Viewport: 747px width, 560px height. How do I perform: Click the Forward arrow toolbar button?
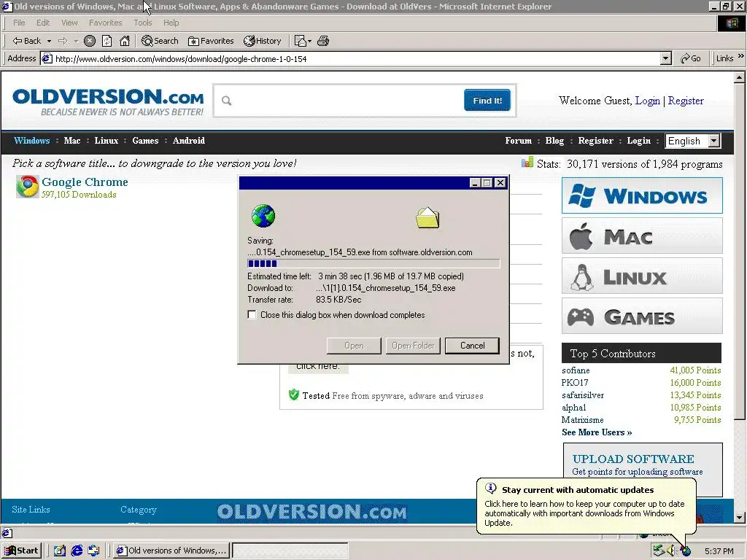click(63, 41)
